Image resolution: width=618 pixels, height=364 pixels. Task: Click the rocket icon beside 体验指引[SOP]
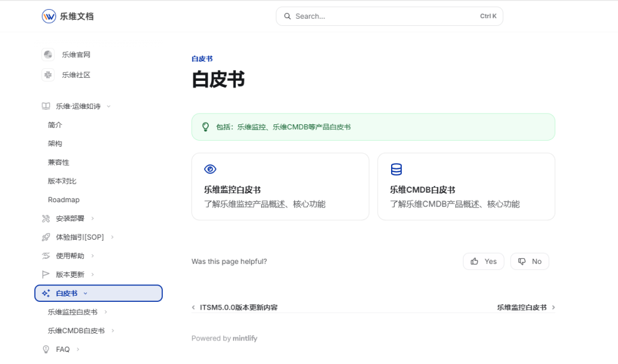point(46,237)
